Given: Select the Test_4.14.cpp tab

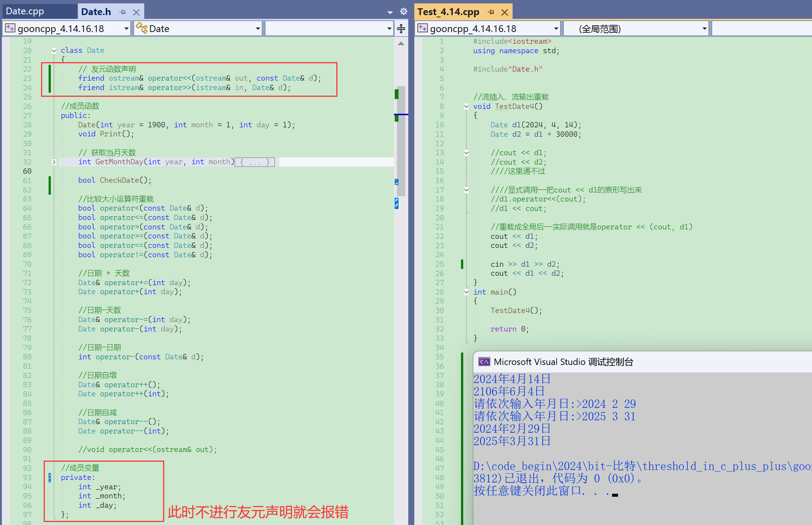Looking at the screenshot, I should point(448,12).
